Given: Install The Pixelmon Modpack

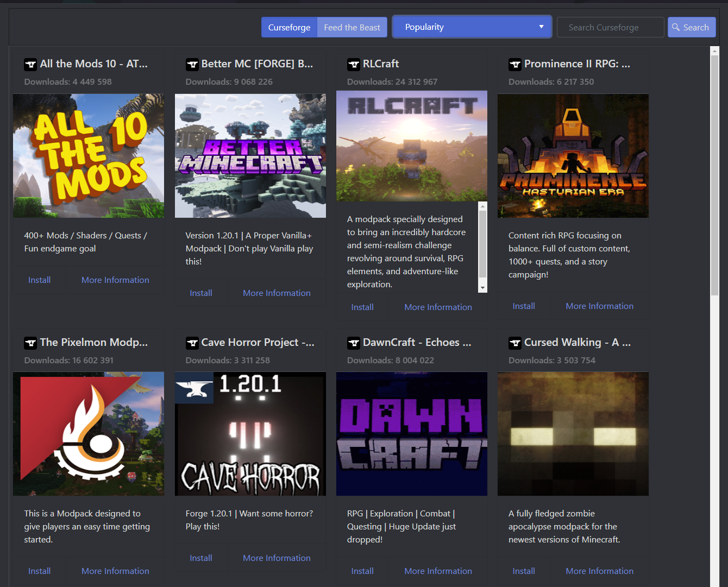Looking at the screenshot, I should point(40,571).
